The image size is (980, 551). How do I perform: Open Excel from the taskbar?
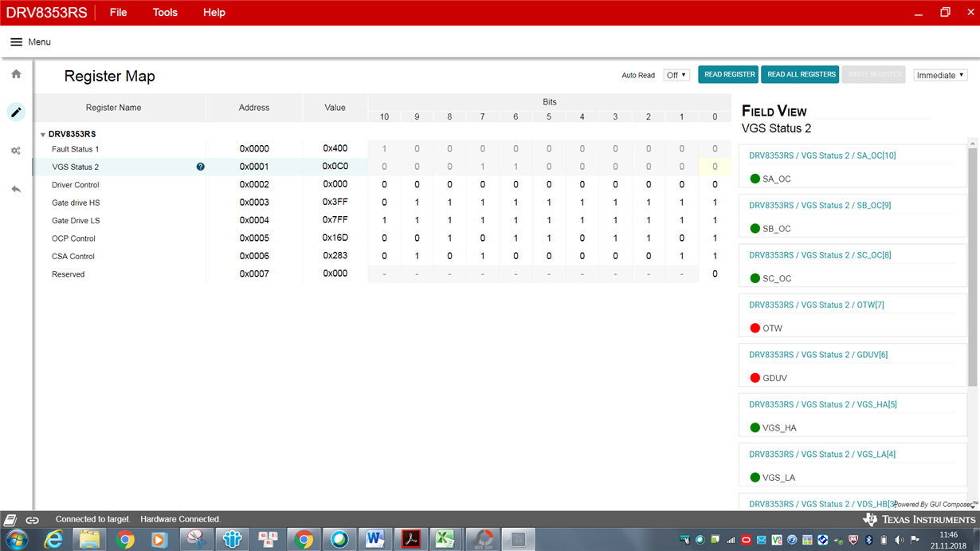click(445, 540)
